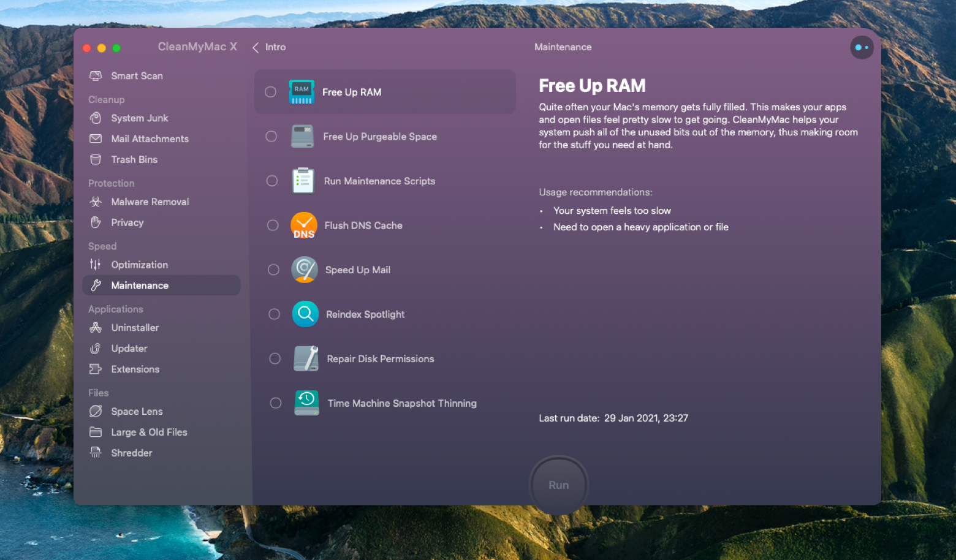Click the Reindex Spotlight task label

click(365, 314)
